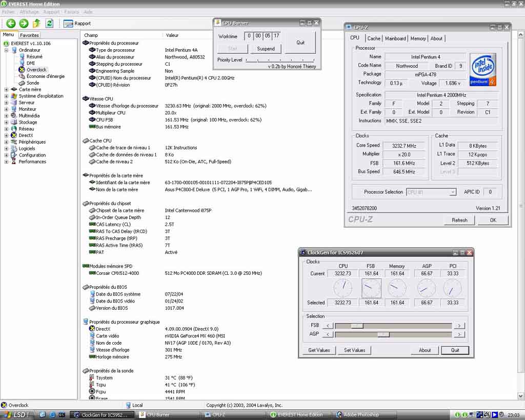This screenshot has width=525, height=420.
Task: Open the About tab in CPU-Z
Action: pyautogui.click(x=437, y=38)
